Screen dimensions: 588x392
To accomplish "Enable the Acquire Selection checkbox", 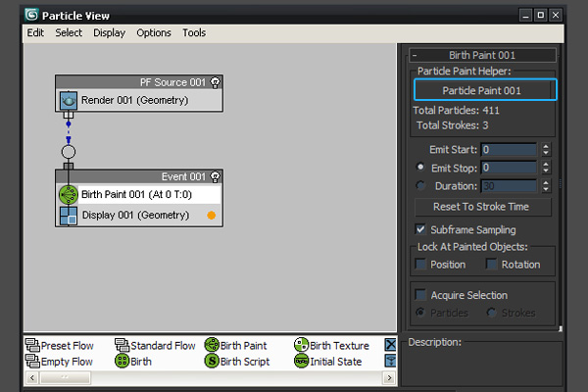I will click(421, 295).
